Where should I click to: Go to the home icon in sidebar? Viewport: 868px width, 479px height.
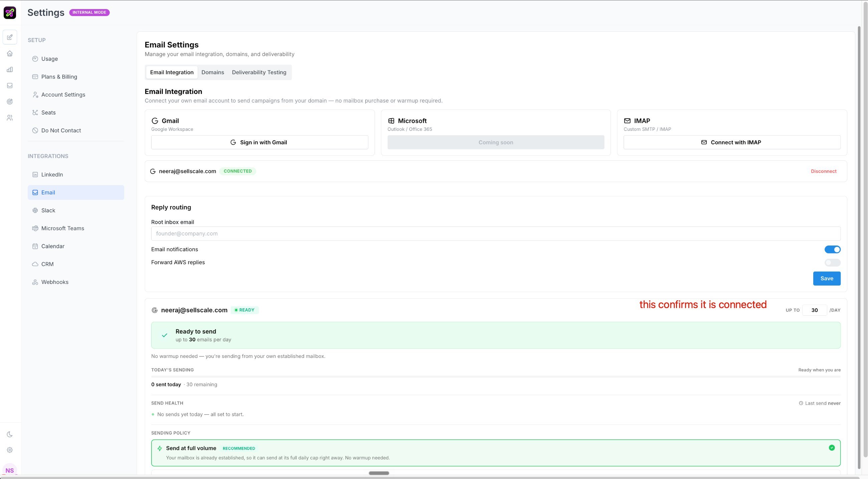pos(10,53)
